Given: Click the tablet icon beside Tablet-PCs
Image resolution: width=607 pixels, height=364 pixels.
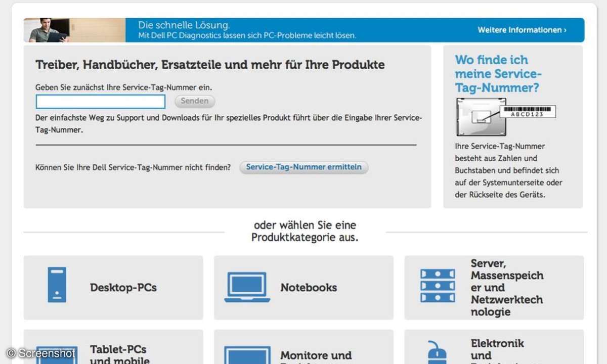Looking at the screenshot, I should [x=57, y=355].
